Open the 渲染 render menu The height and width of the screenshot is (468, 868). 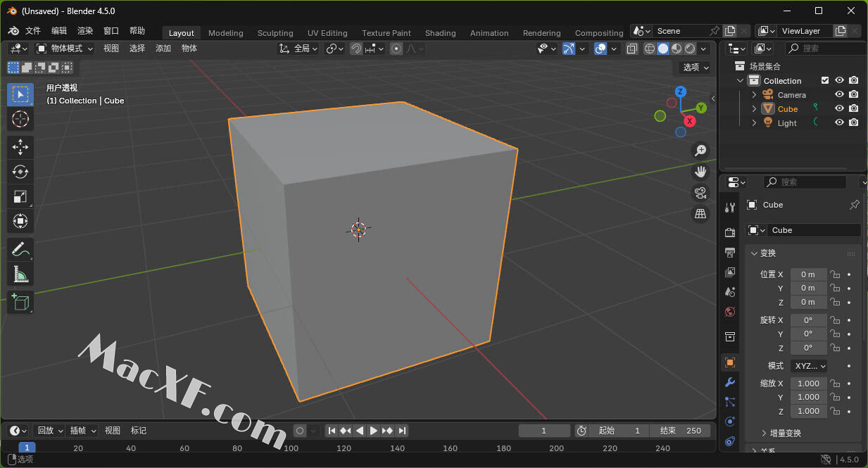coord(85,31)
